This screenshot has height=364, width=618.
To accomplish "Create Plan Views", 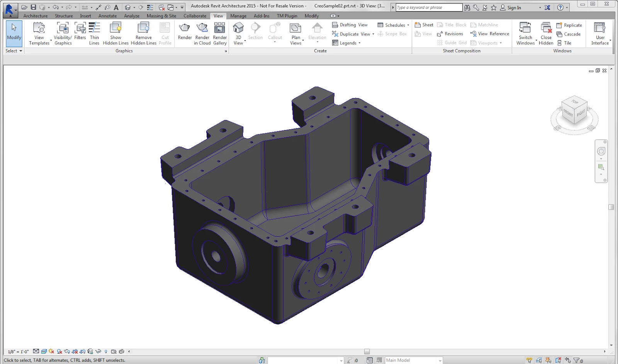I will 296,34.
